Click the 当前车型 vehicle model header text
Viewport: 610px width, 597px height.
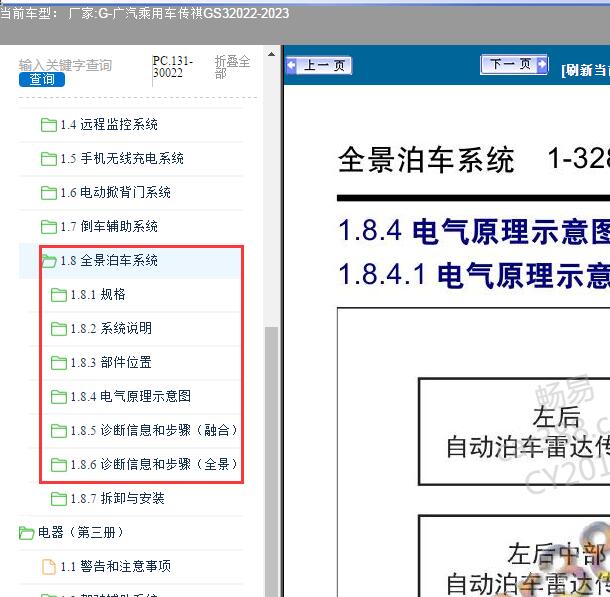pos(144,13)
